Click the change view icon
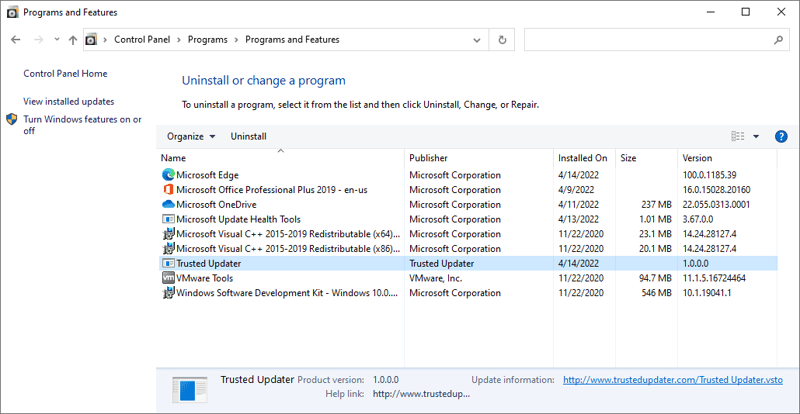 pos(738,136)
